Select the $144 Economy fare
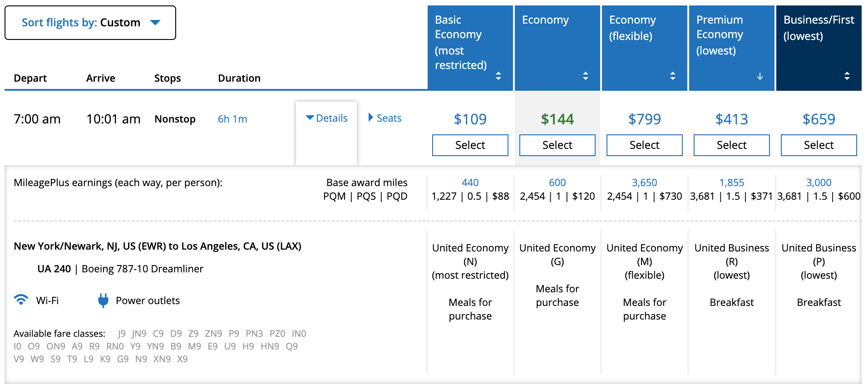 [557, 145]
